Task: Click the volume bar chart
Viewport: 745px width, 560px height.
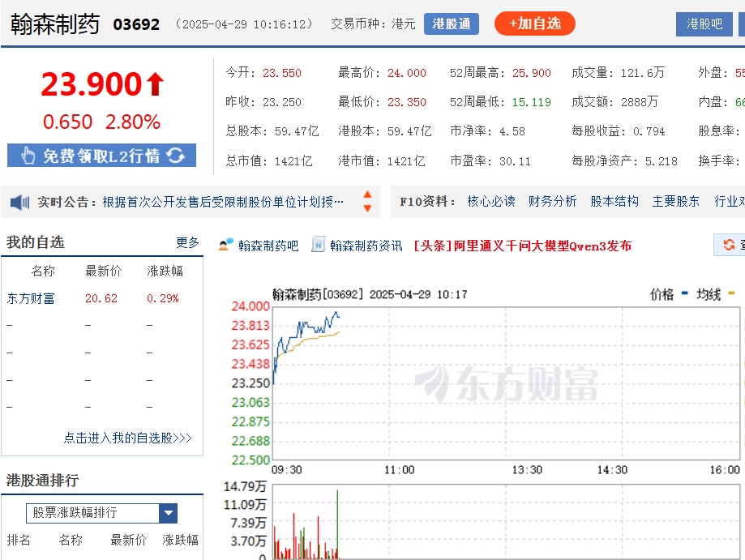Action: 506,522
